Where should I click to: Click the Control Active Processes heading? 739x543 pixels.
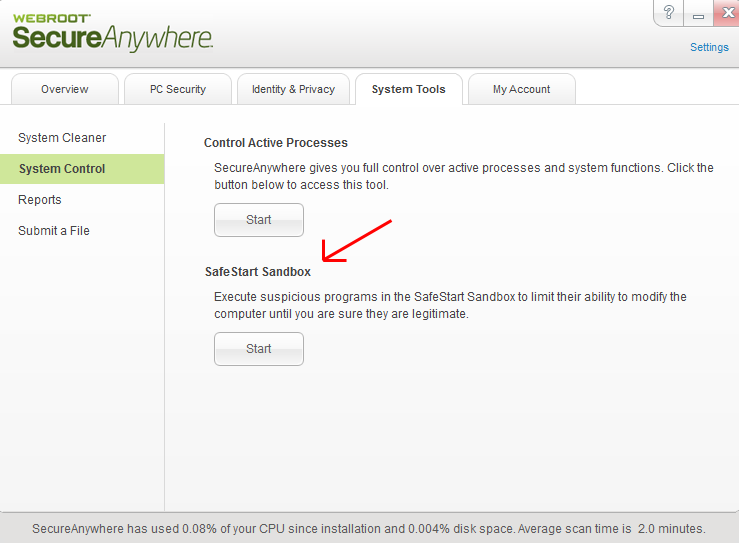pos(276,143)
